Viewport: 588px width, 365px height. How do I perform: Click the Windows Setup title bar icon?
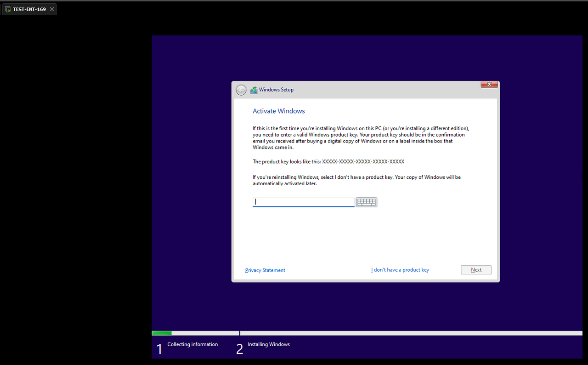[254, 90]
